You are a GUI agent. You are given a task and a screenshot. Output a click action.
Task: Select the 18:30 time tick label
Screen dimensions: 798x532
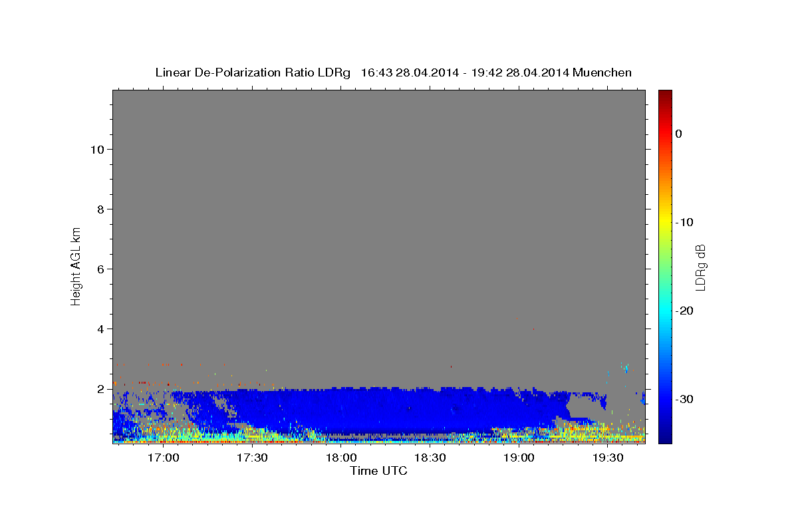(x=430, y=458)
